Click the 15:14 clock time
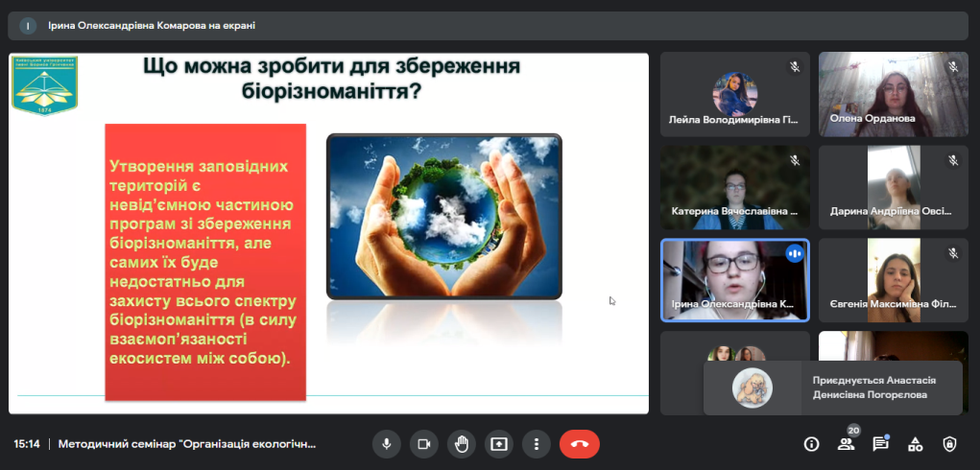 (x=27, y=444)
